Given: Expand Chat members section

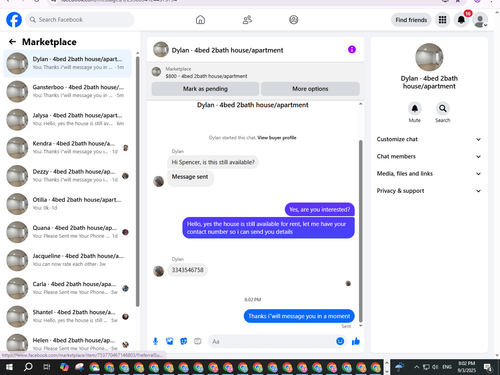Looking at the screenshot, I should pos(429,156).
